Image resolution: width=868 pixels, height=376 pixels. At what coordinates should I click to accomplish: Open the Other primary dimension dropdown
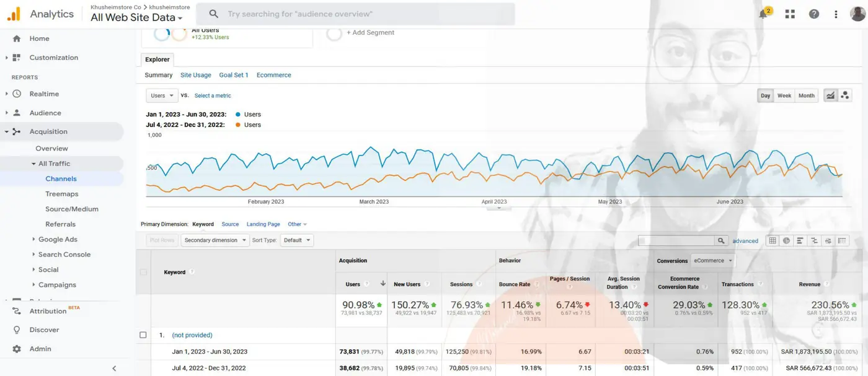click(x=297, y=224)
